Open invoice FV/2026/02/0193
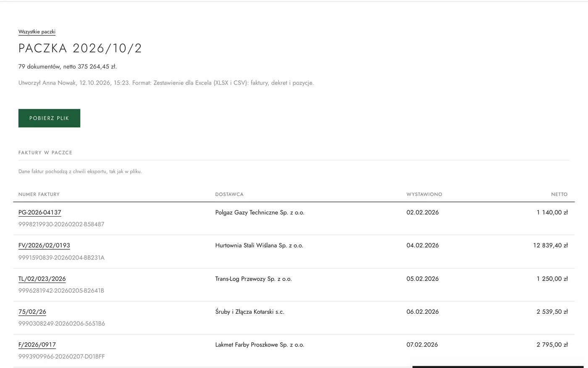Image resolution: width=588 pixels, height=368 pixels. point(44,246)
